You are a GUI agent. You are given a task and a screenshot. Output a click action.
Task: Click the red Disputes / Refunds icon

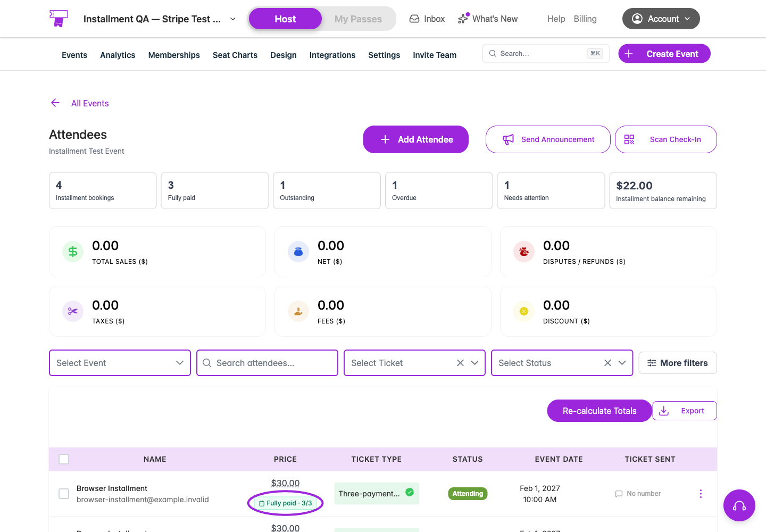coord(524,252)
